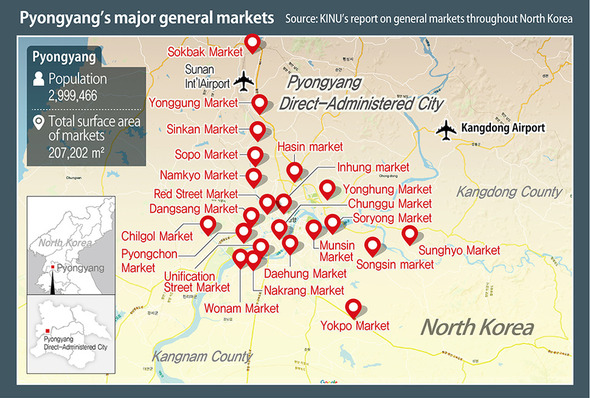
Task: Click the Yonghung Market pin
Action: [327, 190]
